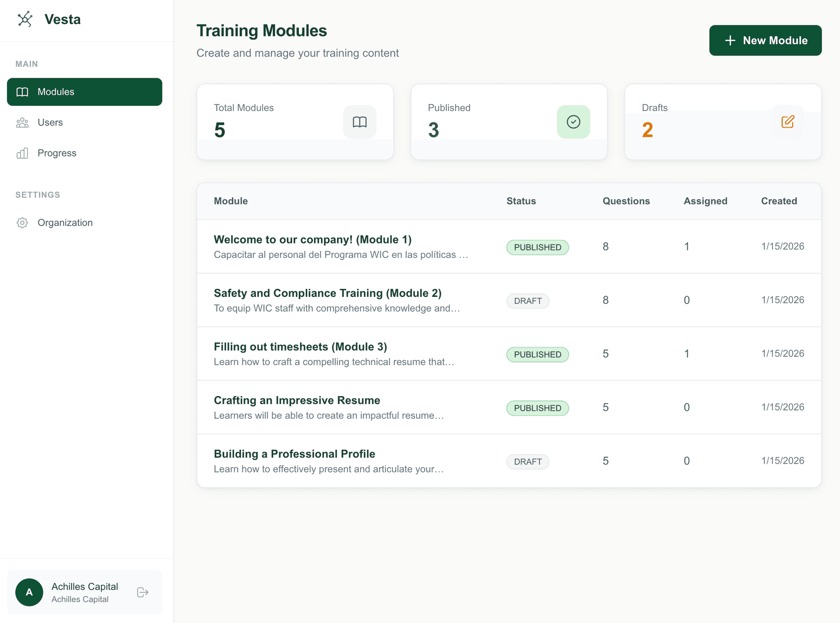Click the book icon on Total Modules card
The image size is (840, 623).
[359, 122]
